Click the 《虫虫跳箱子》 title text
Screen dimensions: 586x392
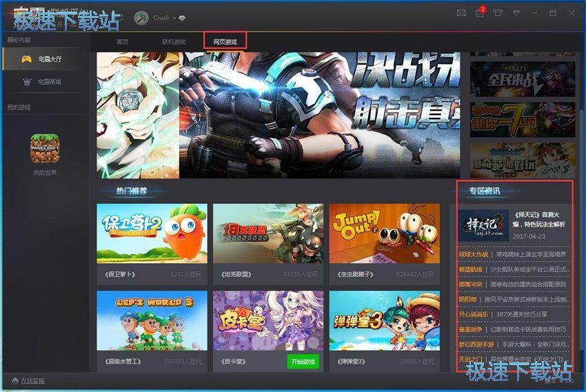pos(355,274)
